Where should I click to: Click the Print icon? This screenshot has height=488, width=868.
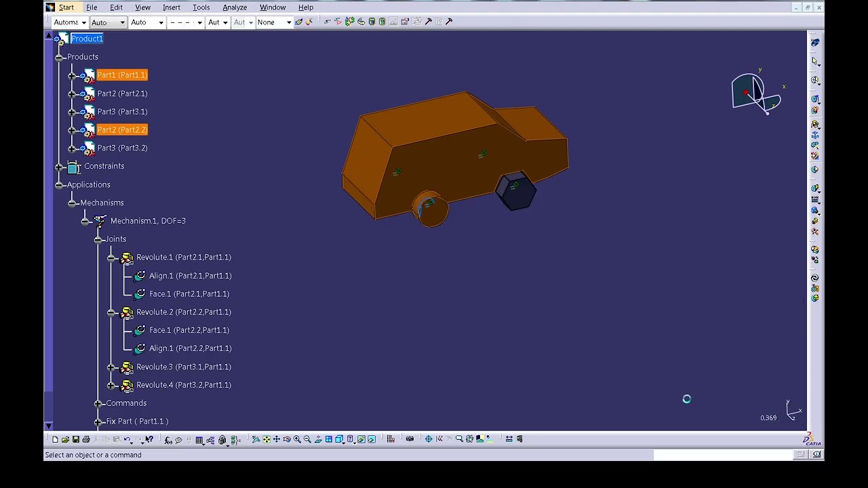tap(86, 439)
